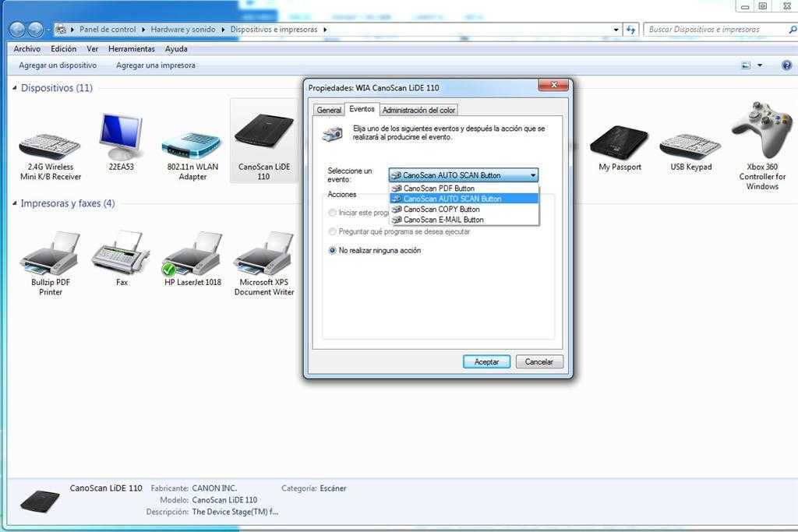
Task: Choose CanoScan COPY Button from the list
Action: point(464,209)
